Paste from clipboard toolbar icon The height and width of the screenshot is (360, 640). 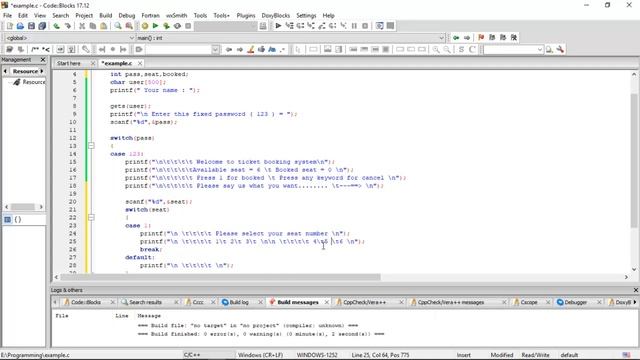point(104,26)
